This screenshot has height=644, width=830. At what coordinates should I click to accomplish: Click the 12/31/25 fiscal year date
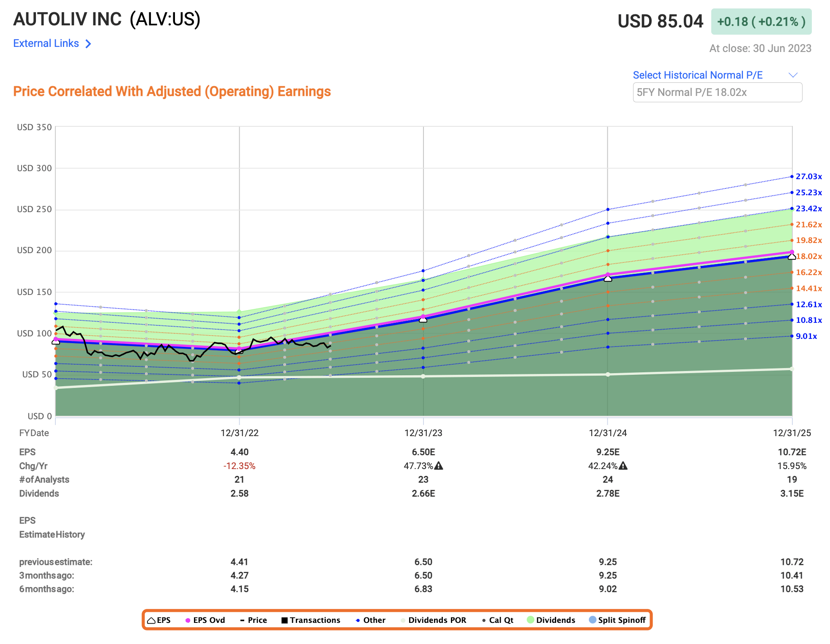tap(792, 433)
